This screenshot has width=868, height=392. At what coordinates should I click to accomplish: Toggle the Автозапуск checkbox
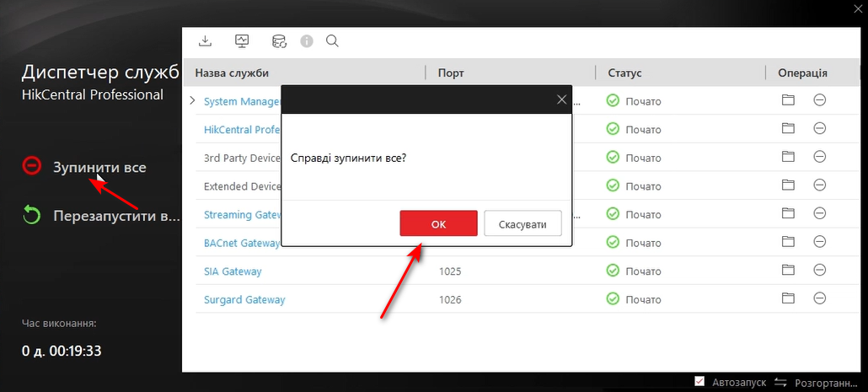[699, 382]
